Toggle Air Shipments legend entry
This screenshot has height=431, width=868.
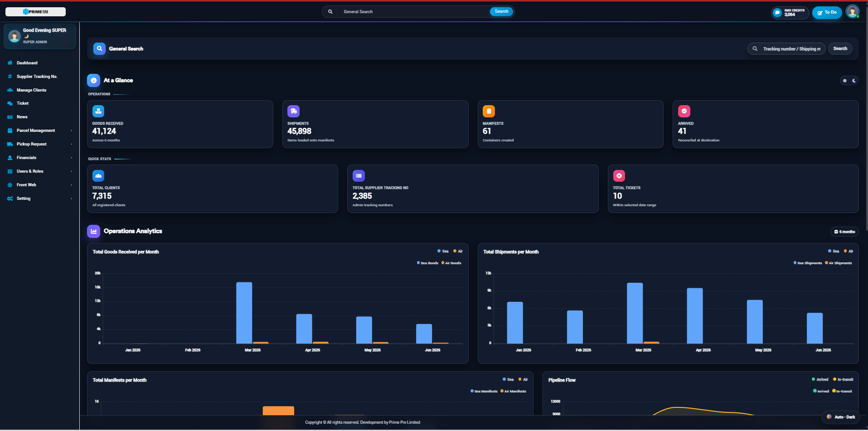(839, 263)
